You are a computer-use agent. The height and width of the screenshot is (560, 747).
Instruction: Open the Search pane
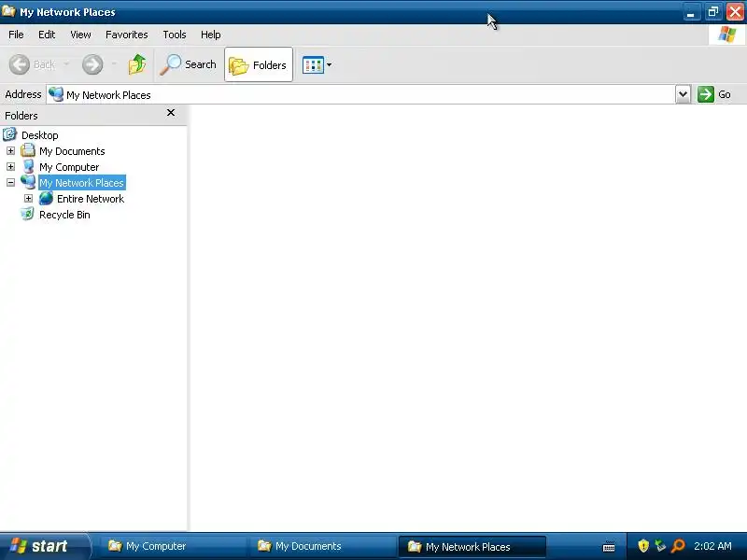[x=189, y=64]
